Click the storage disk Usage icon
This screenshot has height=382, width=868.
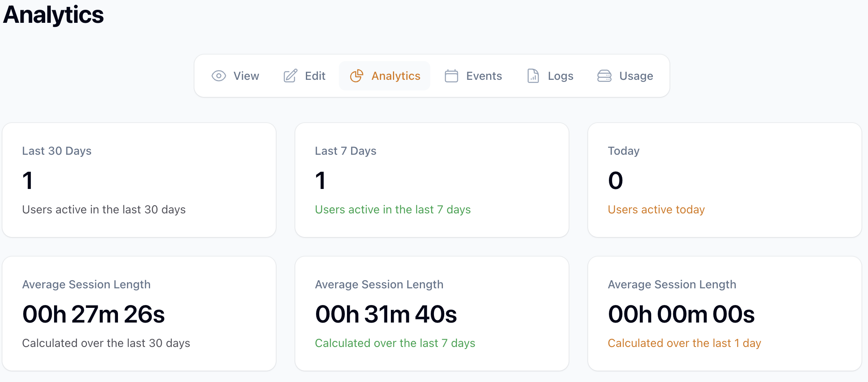[x=604, y=76]
